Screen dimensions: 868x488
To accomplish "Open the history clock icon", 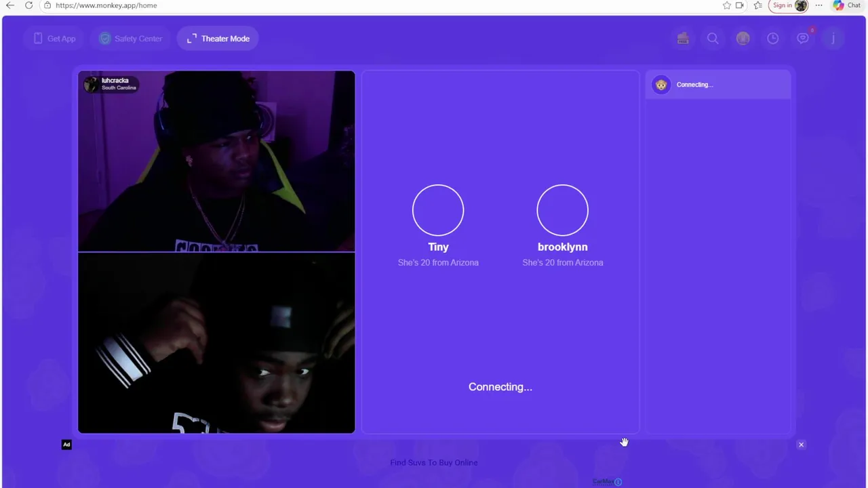I will pos(772,39).
